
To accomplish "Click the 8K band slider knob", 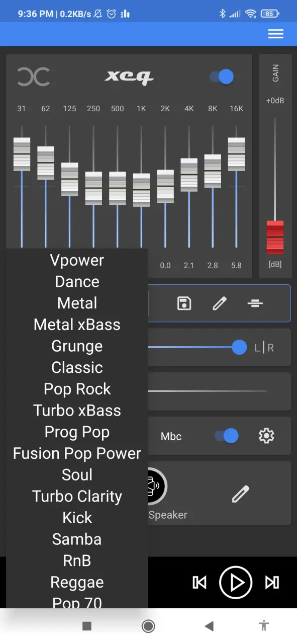I will (213, 171).
